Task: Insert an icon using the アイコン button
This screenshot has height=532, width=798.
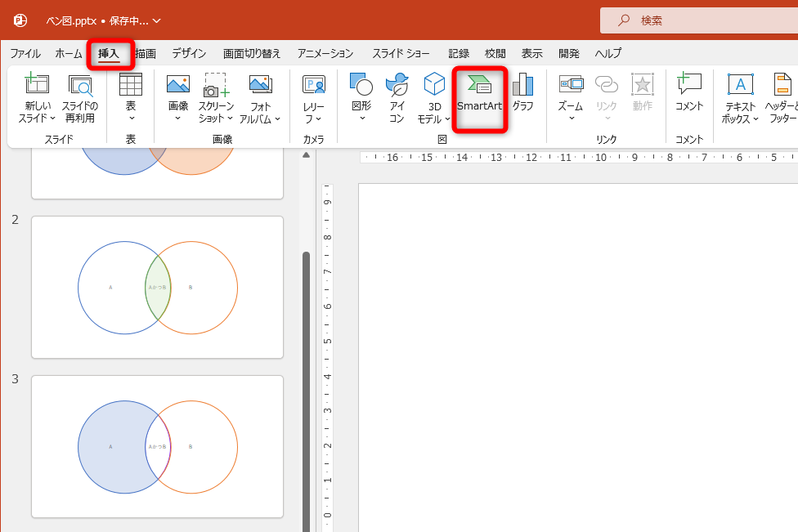Action: click(x=396, y=96)
